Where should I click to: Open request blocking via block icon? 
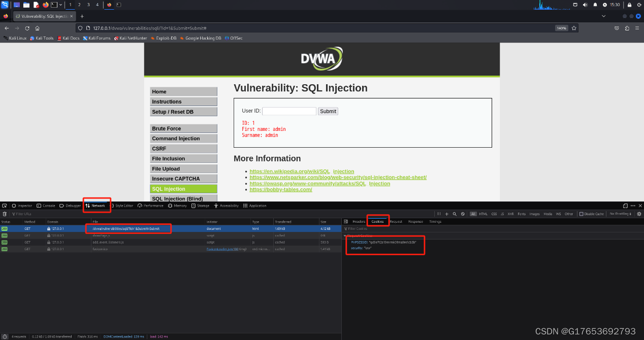[x=462, y=214]
